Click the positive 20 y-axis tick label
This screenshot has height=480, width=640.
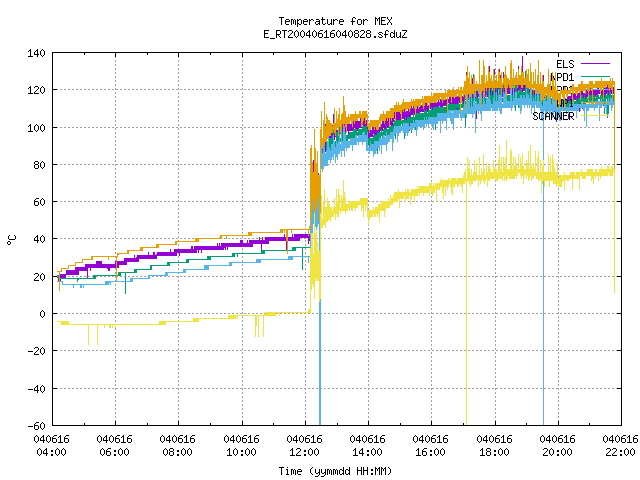39,277
